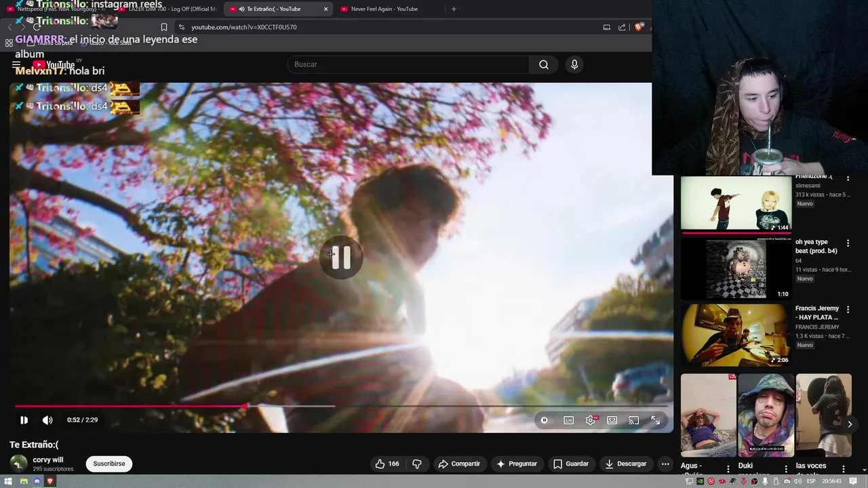Toggle the autoplay switch in player controls
The width and height of the screenshot is (868, 488).
point(545,420)
